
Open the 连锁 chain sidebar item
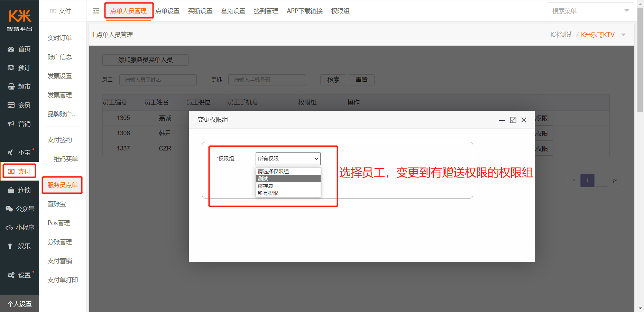pyautogui.click(x=19, y=190)
